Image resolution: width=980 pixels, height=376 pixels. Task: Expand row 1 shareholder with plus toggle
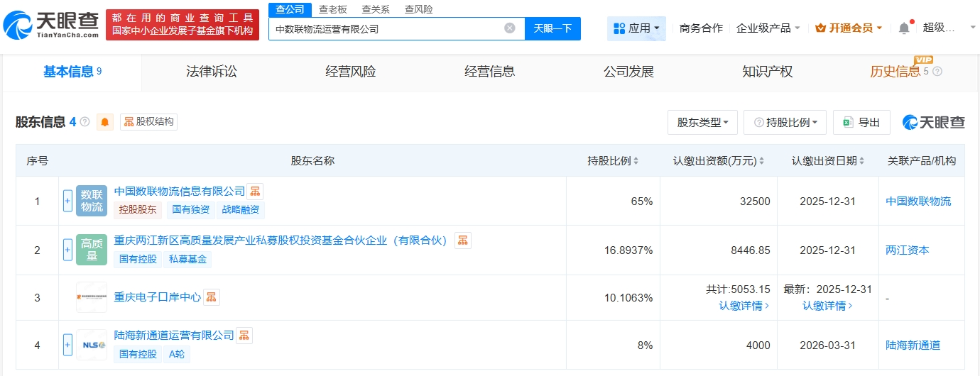coord(68,201)
